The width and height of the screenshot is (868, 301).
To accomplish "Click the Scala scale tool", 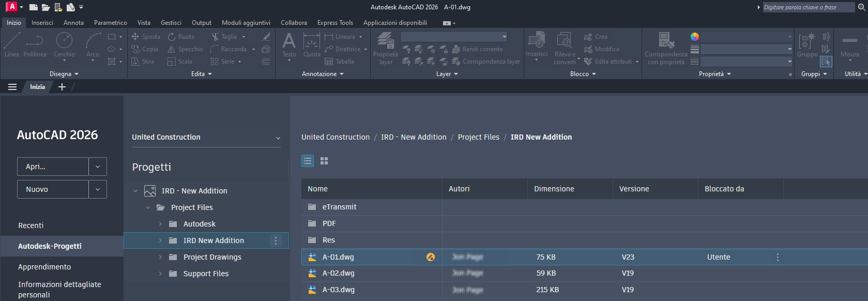I will pos(180,62).
